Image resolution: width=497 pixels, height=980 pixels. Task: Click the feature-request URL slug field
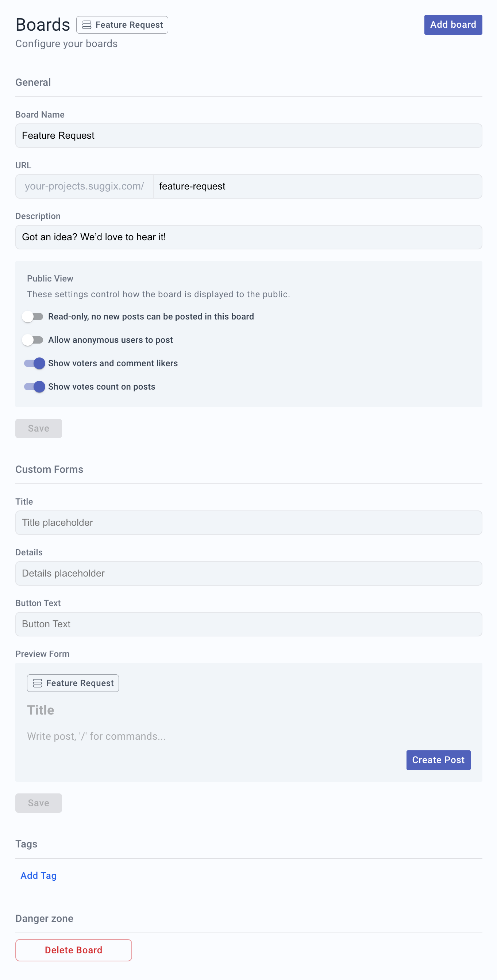318,187
